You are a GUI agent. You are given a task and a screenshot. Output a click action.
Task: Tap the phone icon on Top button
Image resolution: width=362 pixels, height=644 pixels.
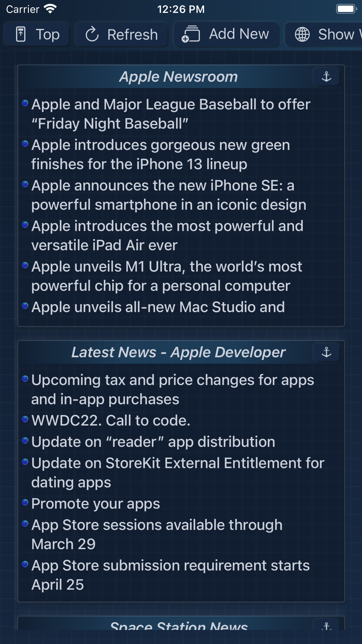click(x=21, y=34)
